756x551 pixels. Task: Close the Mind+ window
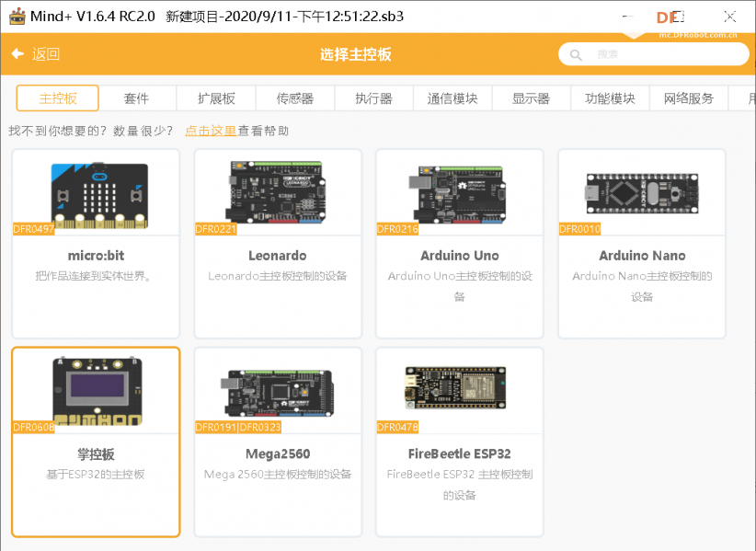click(730, 17)
